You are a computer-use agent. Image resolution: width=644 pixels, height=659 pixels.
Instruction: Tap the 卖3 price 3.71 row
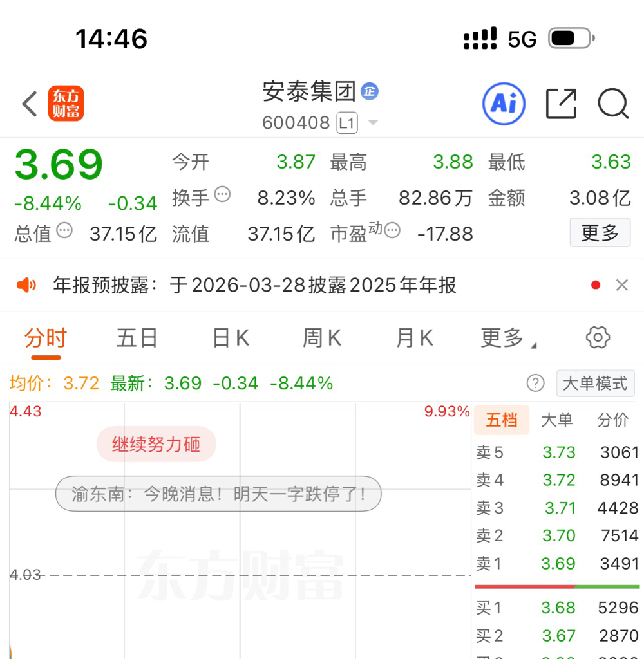[x=557, y=508]
